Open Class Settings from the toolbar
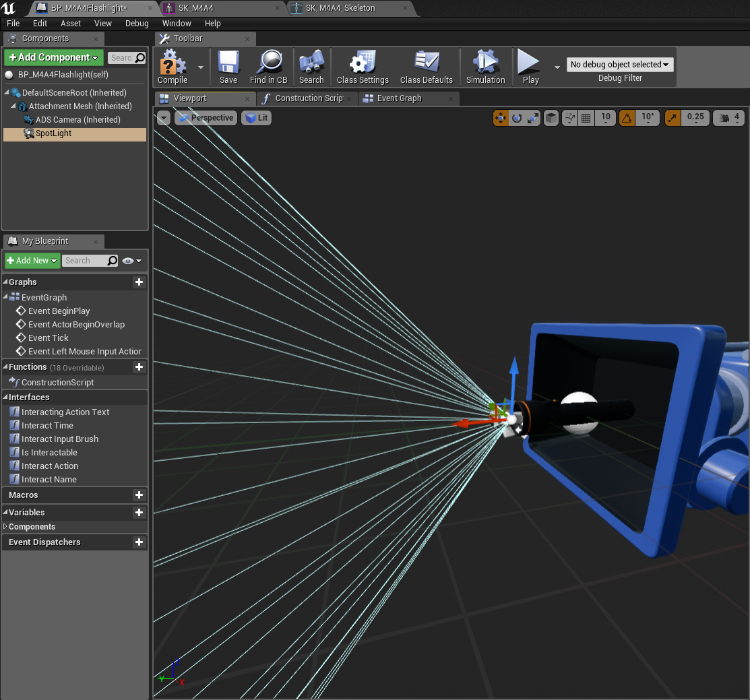 [363, 67]
